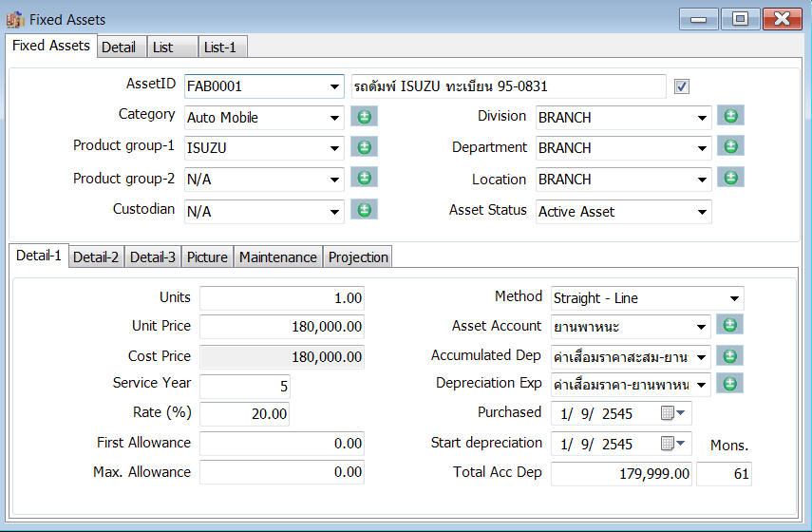Expand the Asset Account dropdown
Screen dimensions: 812x532
click(x=701, y=327)
